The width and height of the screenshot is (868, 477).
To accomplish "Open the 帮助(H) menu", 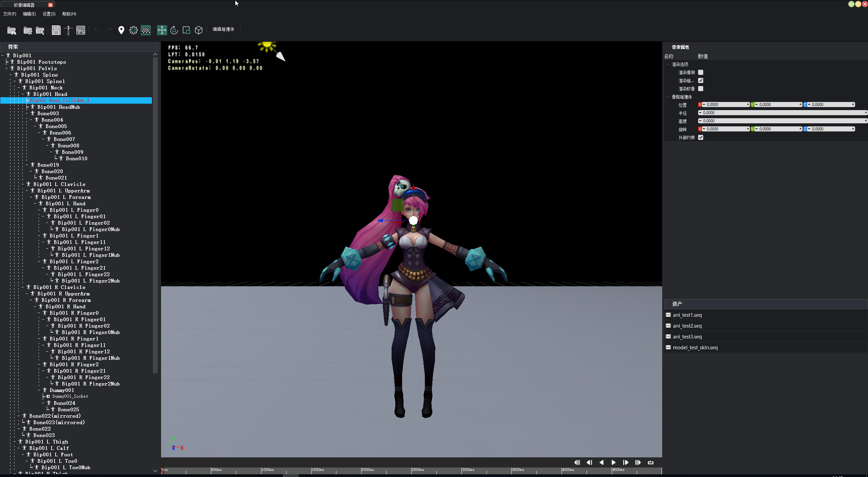I will coord(69,14).
